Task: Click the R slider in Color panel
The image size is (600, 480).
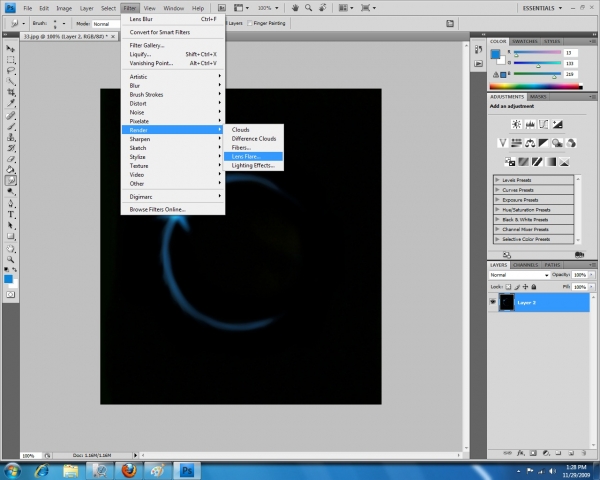Action: click(x=537, y=52)
